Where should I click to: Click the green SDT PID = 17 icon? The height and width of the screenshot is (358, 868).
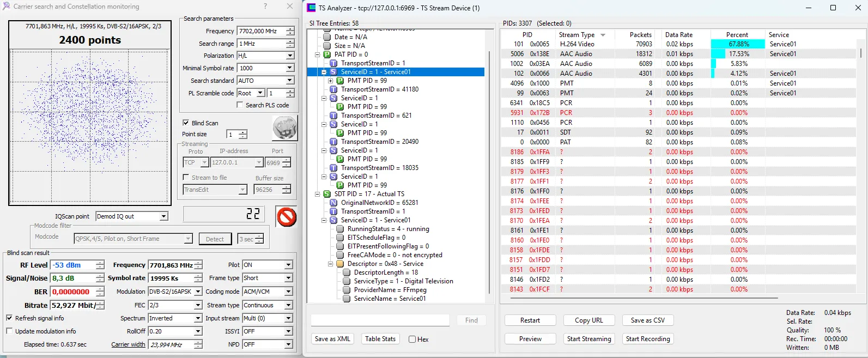coord(327,194)
